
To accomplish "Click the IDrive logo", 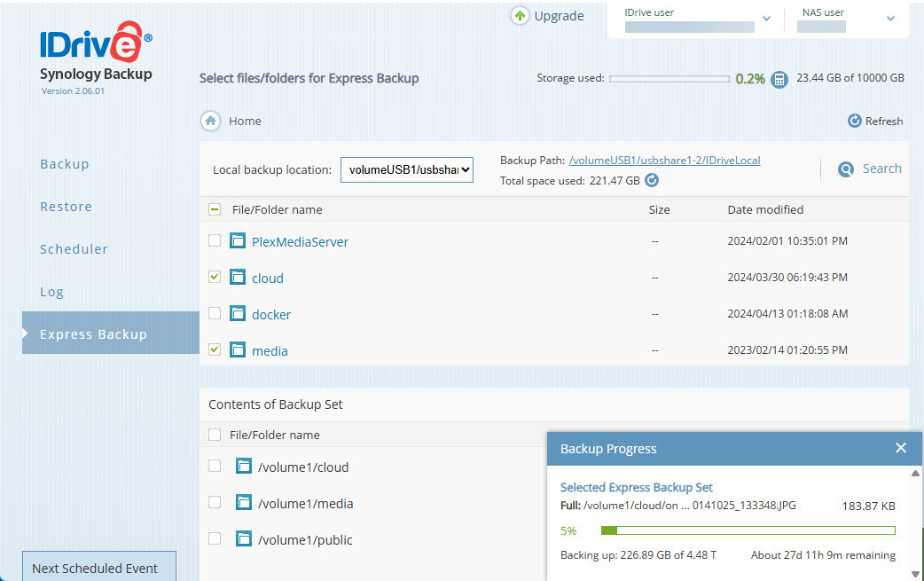I will (96, 42).
